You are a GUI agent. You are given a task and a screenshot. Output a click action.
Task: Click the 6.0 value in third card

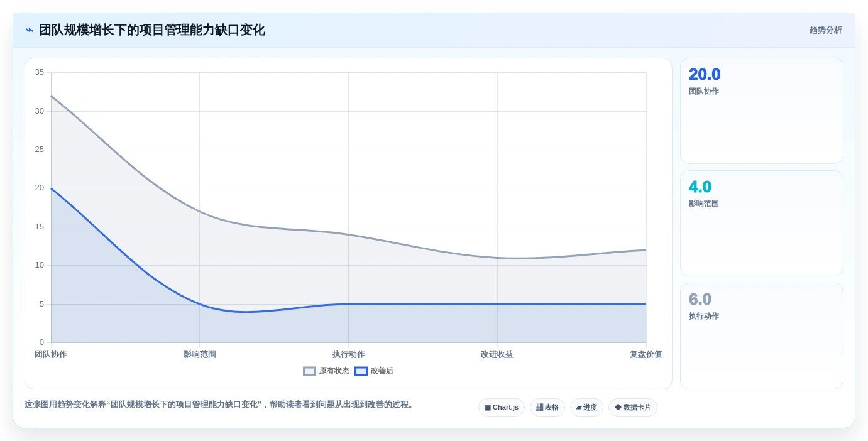700,300
